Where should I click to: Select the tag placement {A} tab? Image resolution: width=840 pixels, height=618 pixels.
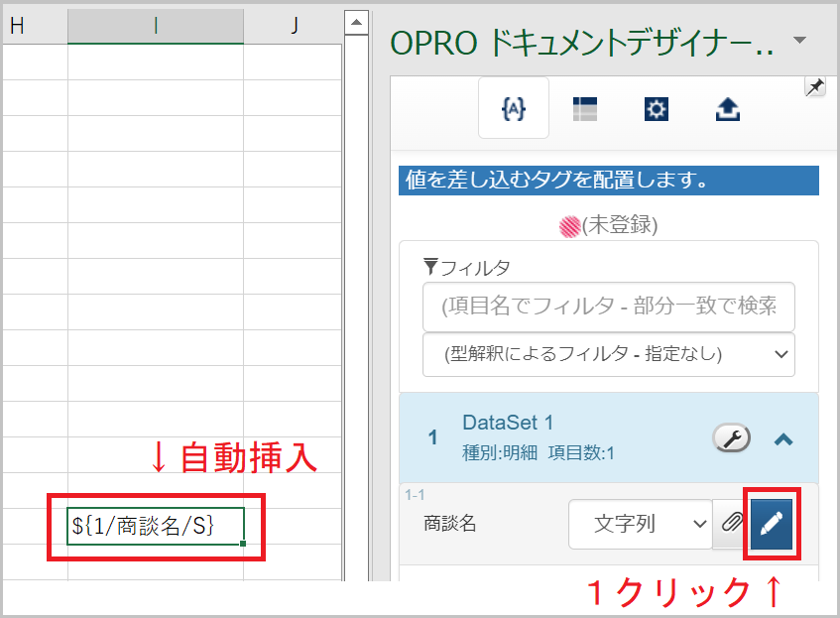click(513, 109)
